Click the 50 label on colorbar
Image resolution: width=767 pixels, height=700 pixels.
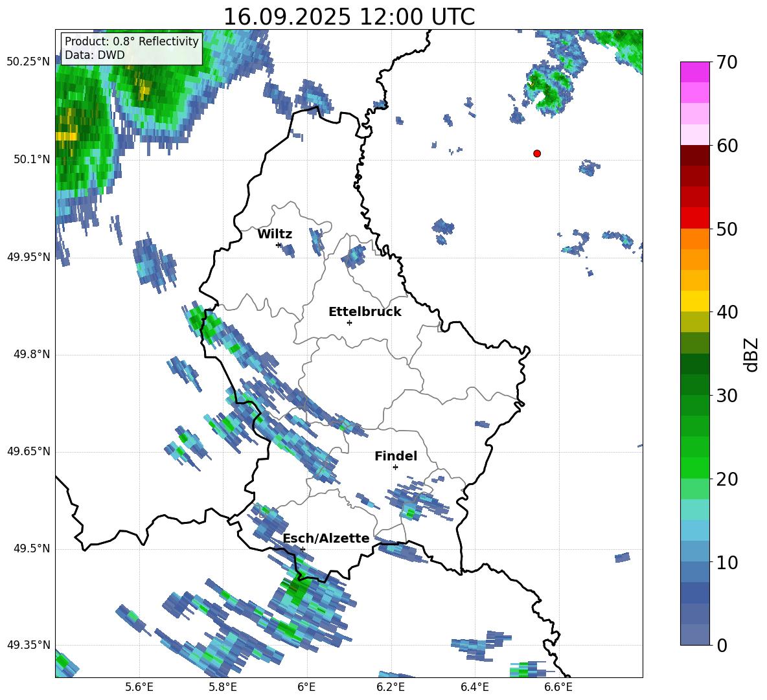coord(727,229)
